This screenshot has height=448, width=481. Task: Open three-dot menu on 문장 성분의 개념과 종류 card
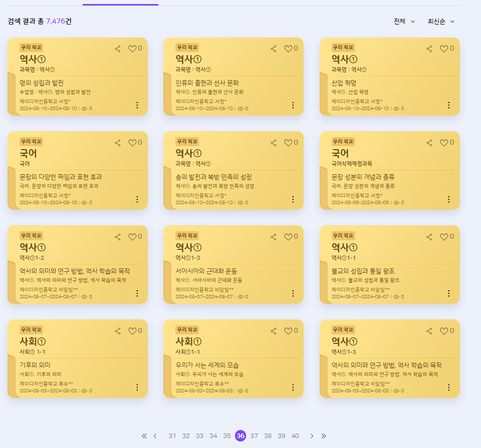pyautogui.click(x=448, y=199)
